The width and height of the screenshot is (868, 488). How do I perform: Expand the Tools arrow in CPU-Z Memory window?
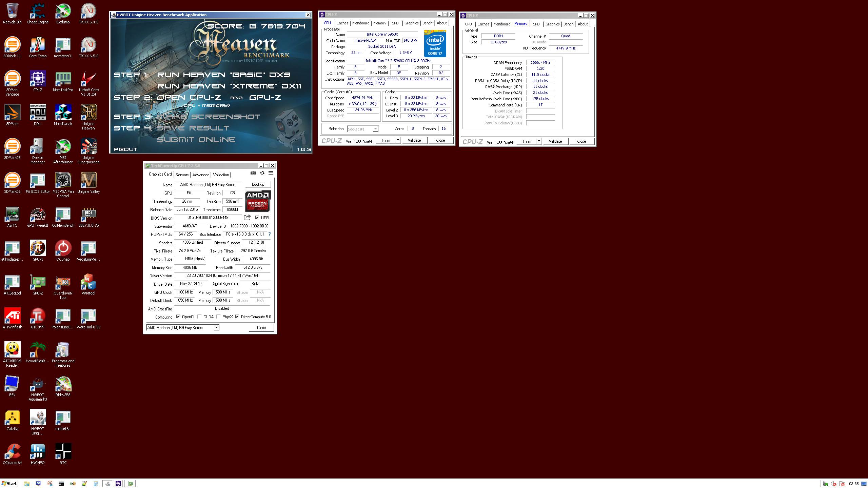539,141
